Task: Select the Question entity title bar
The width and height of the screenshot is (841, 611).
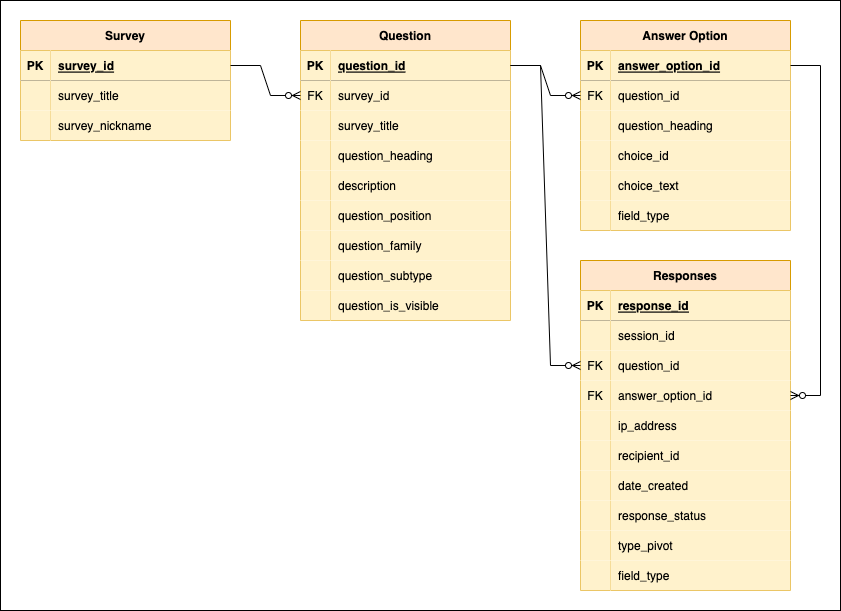Action: tap(404, 35)
